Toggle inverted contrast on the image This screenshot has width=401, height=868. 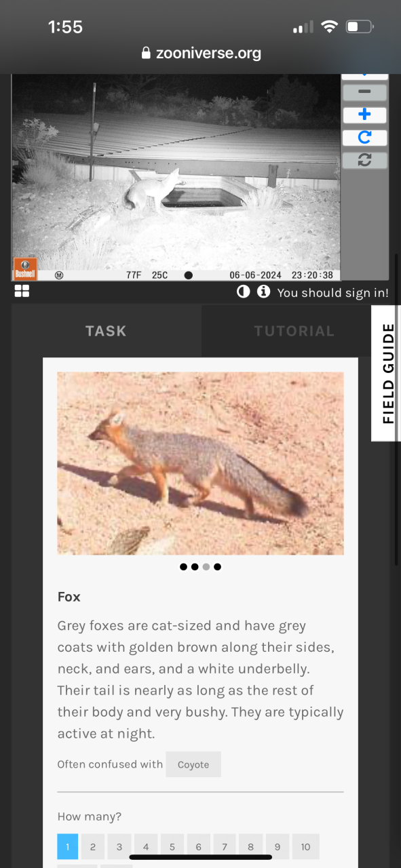[x=243, y=292]
